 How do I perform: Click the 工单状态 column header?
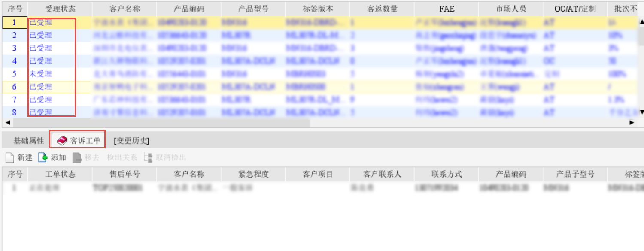coord(60,174)
